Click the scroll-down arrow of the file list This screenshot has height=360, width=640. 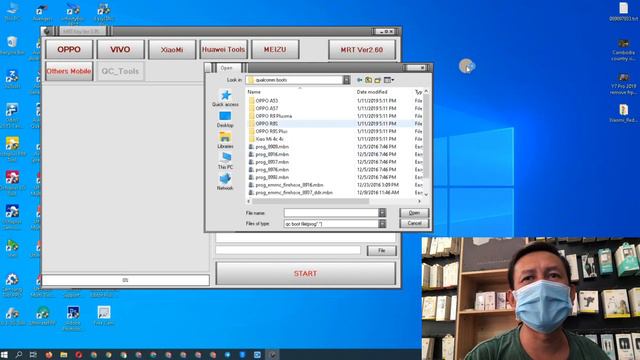pyautogui.click(x=426, y=195)
